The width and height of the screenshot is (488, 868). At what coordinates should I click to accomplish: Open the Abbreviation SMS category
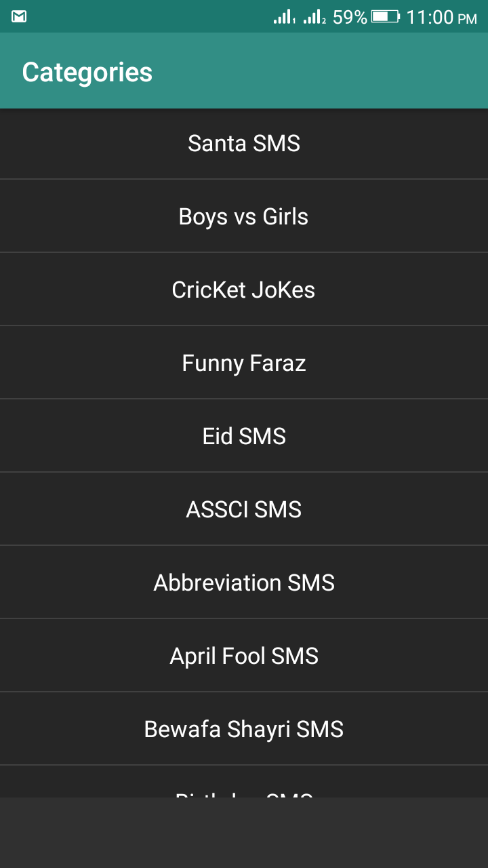coord(244,583)
